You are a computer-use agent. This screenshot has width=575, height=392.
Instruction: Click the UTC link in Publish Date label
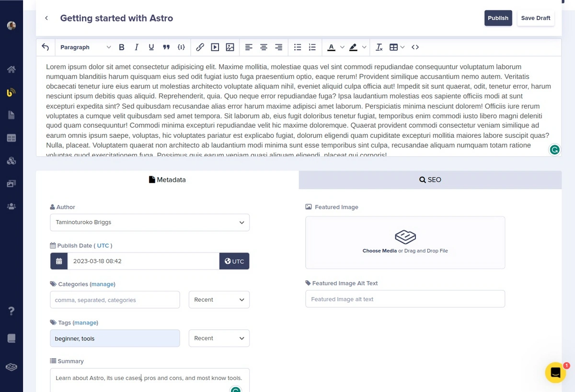click(103, 246)
